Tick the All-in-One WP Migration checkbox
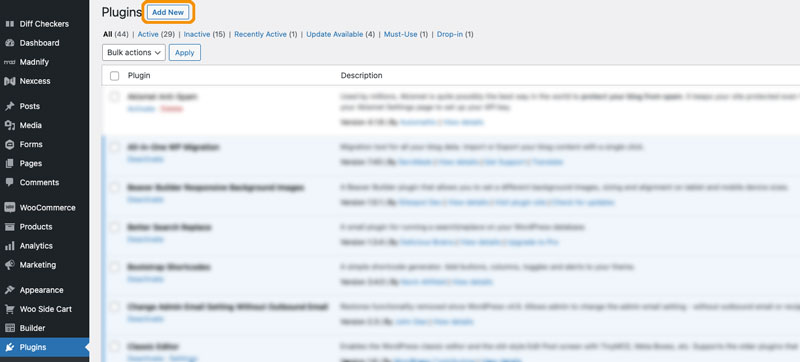 (x=115, y=147)
